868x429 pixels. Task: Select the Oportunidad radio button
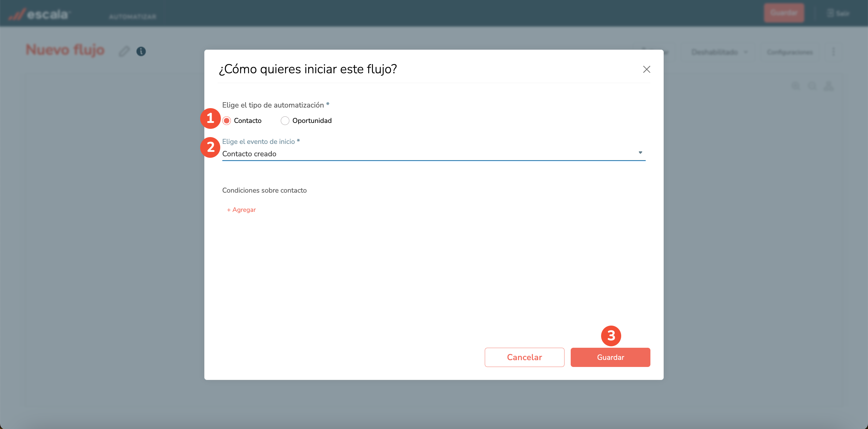click(285, 121)
